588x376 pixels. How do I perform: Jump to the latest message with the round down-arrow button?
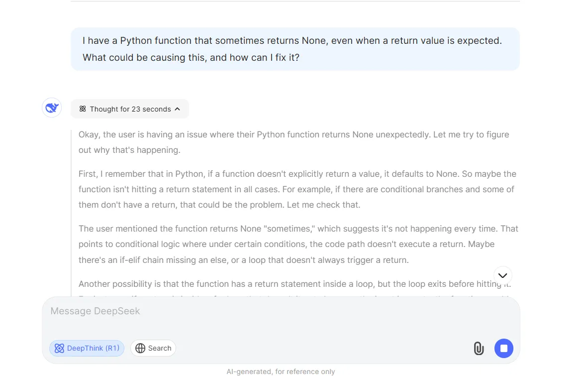502,275
